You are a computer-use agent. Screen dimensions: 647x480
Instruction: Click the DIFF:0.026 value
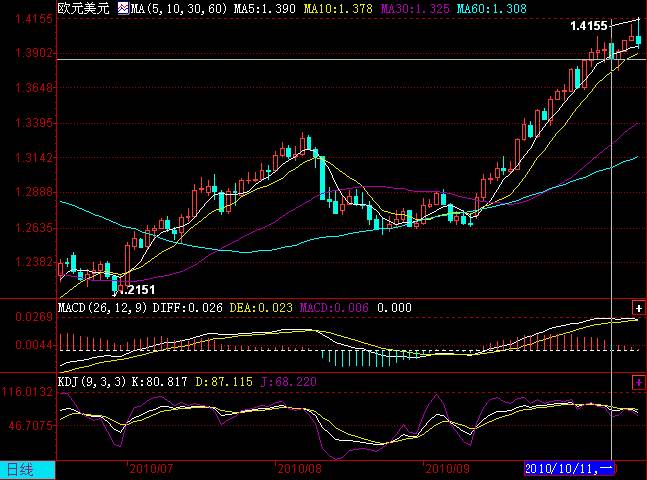pos(187,308)
